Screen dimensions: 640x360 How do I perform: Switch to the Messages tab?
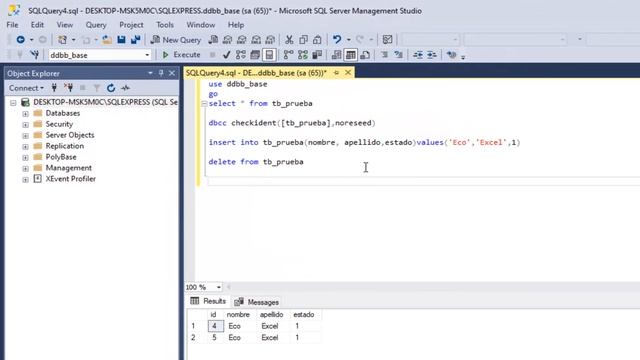click(257, 302)
